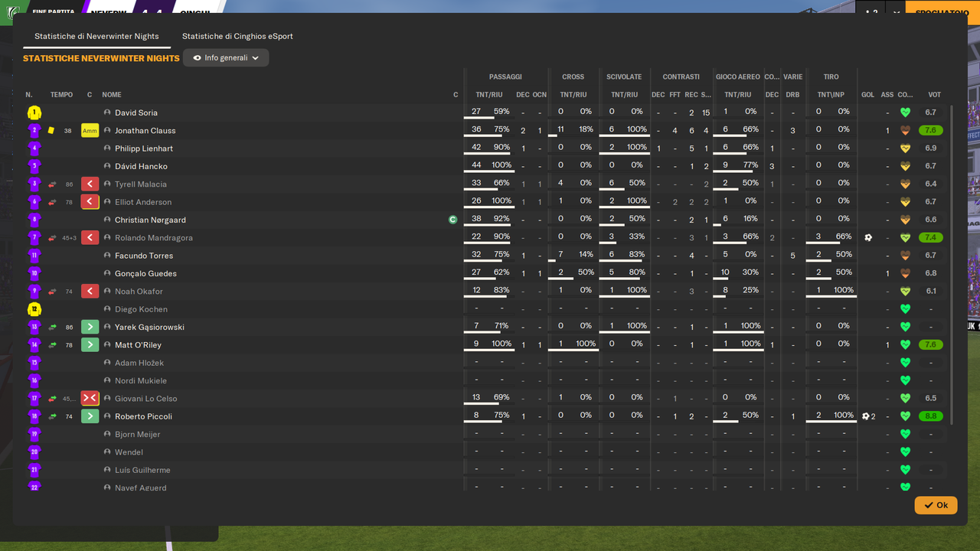This screenshot has width=980, height=551.
Task: Open player Christian Nørgaard's name link
Action: [150, 220]
